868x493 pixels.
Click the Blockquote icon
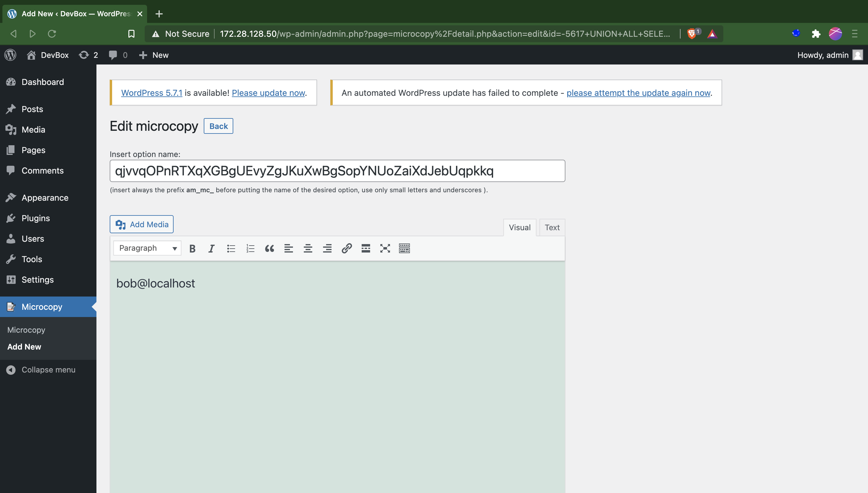point(269,247)
